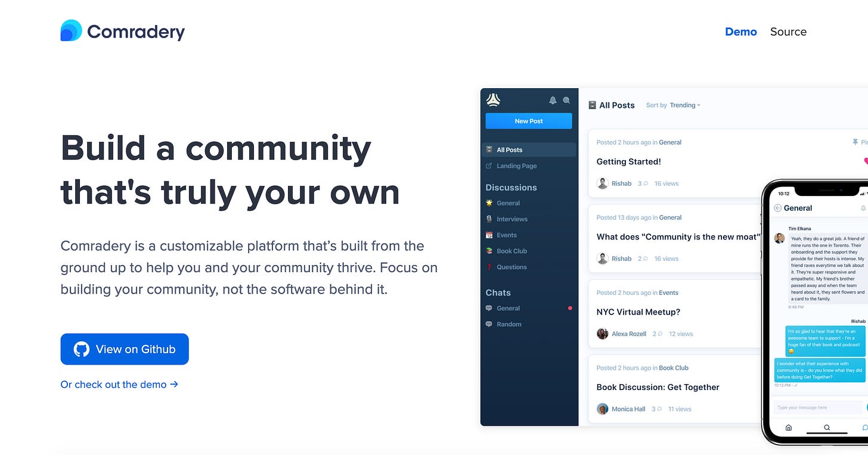This screenshot has width=868, height=455.
Task: Open the Demo navigation link
Action: coord(740,32)
